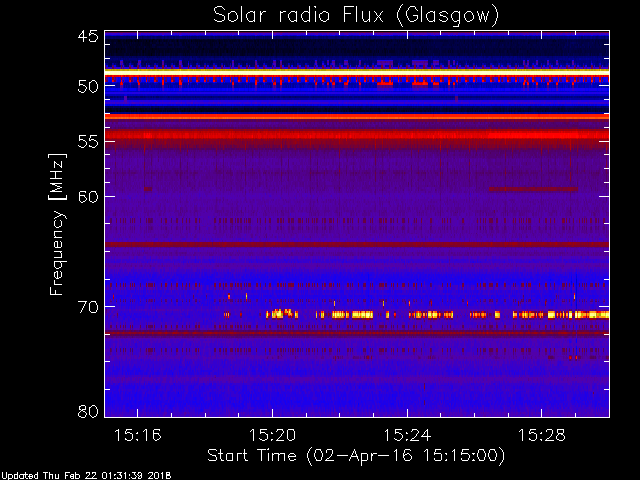640x480 pixels.
Task: Click the '55' frequency axis label
Action: click(88, 142)
